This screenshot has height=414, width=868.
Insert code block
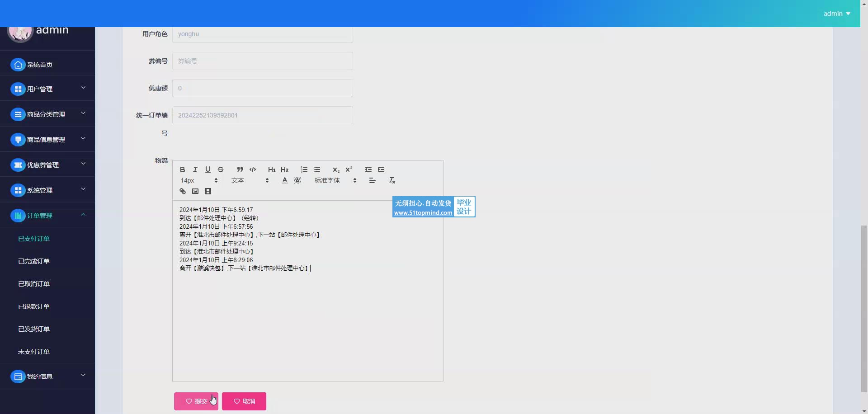click(253, 169)
